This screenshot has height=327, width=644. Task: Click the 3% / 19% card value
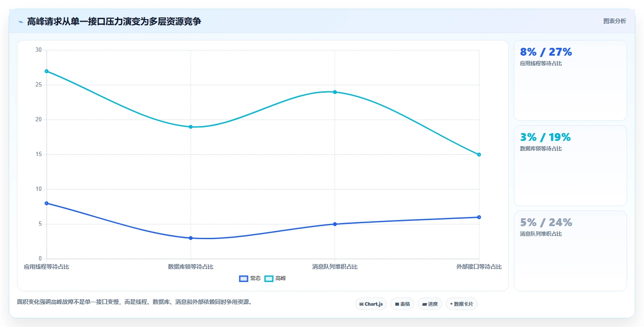(x=545, y=137)
